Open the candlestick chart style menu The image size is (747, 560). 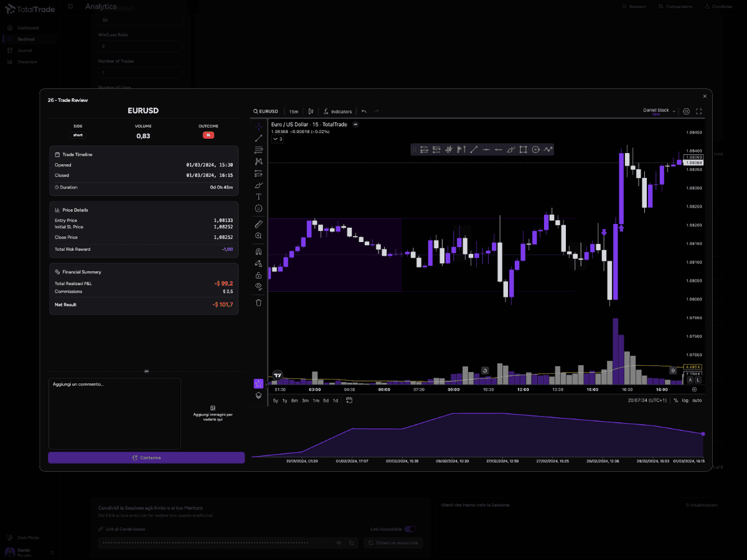pos(311,111)
